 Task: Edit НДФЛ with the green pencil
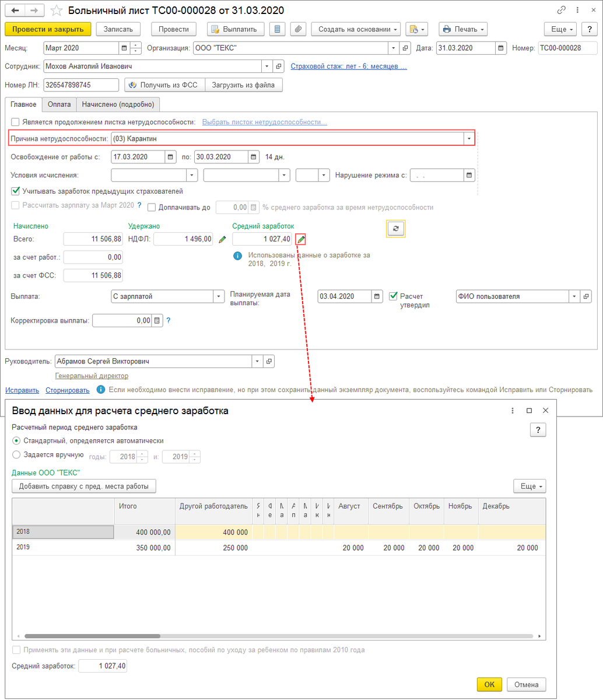click(222, 239)
